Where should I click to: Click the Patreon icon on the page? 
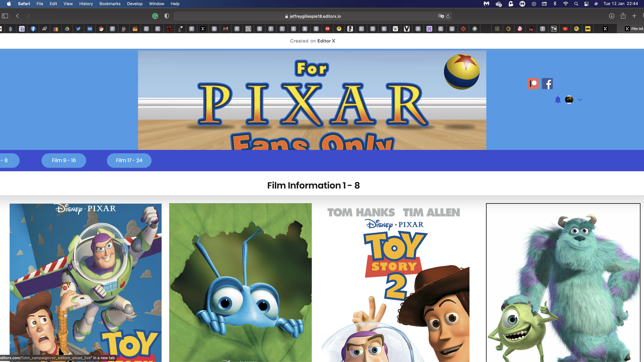click(533, 83)
